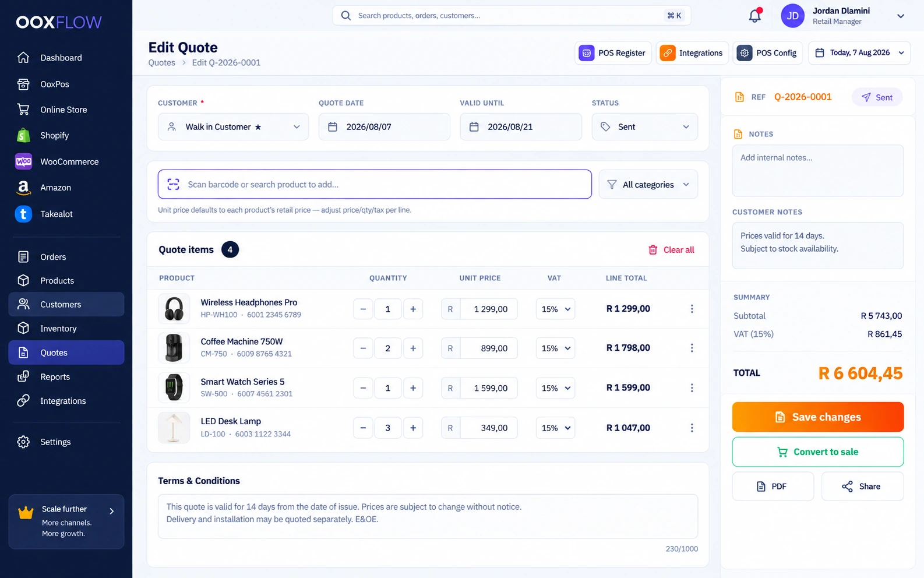Image resolution: width=924 pixels, height=578 pixels.
Task: Decrease quantity of LED Desk Lamp
Action: click(363, 428)
